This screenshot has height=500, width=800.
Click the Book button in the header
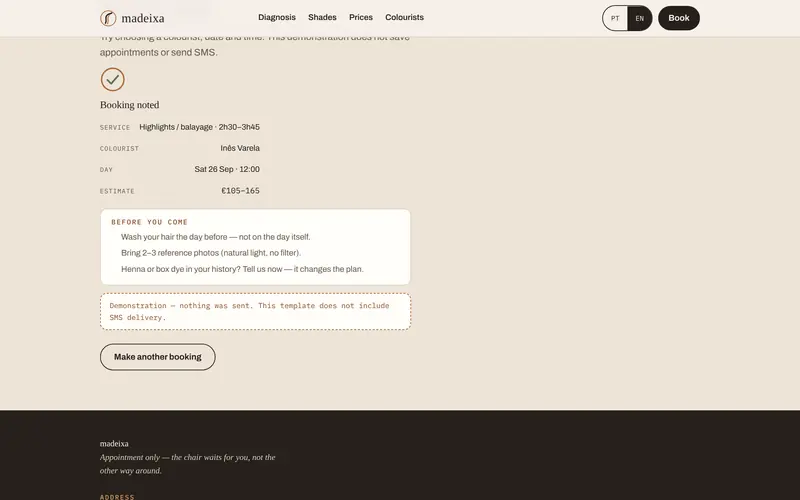coord(679,18)
